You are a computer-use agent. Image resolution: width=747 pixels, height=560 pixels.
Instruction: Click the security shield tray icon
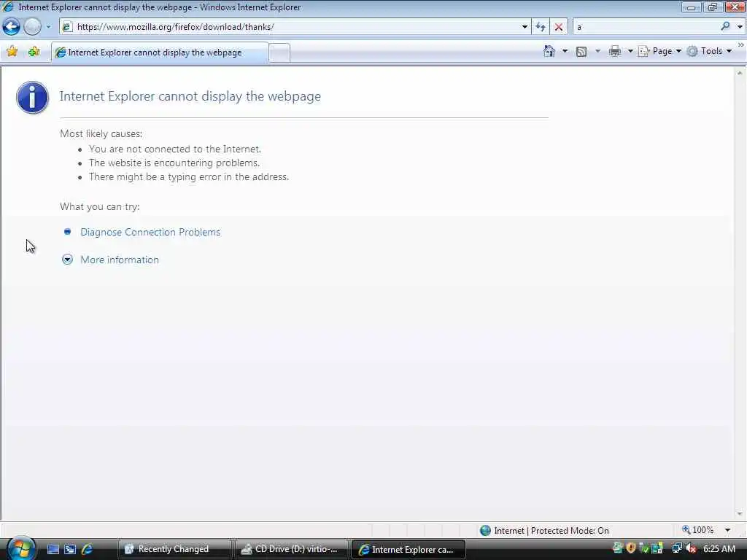pyautogui.click(x=631, y=548)
